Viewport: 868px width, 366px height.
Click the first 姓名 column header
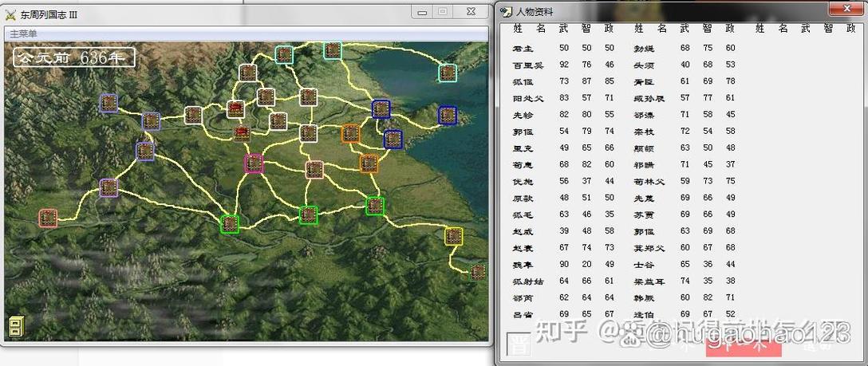(530, 29)
